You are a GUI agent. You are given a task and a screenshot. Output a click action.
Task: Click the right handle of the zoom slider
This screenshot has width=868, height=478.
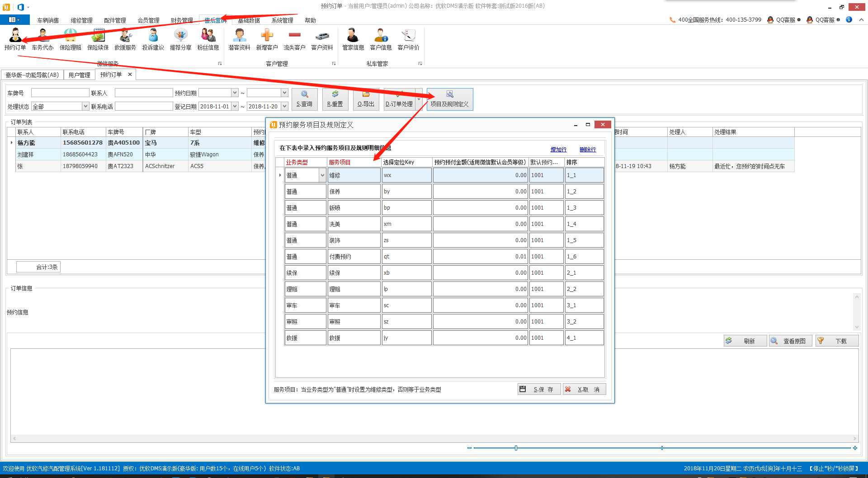pyautogui.click(x=662, y=448)
